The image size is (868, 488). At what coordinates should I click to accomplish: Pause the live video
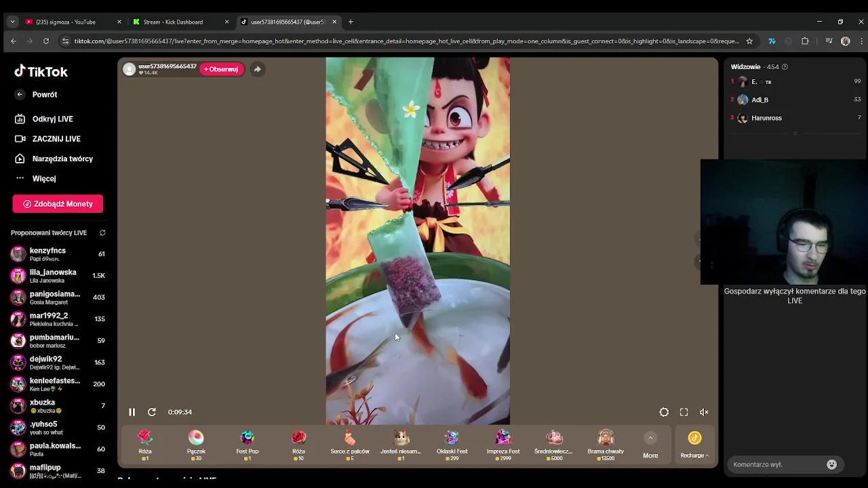pyautogui.click(x=132, y=412)
